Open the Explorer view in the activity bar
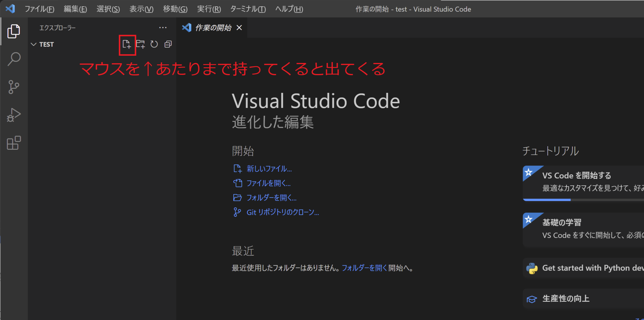This screenshot has height=320, width=644. (x=14, y=31)
